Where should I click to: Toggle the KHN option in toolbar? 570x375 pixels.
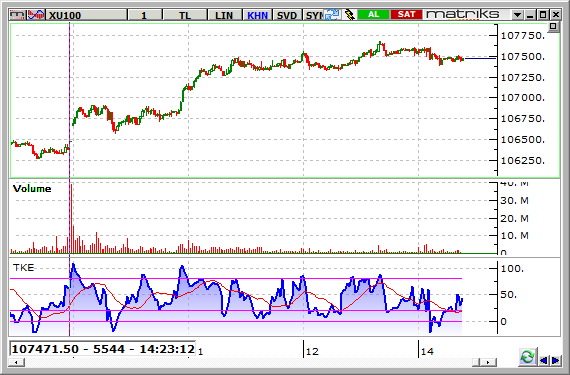(257, 15)
